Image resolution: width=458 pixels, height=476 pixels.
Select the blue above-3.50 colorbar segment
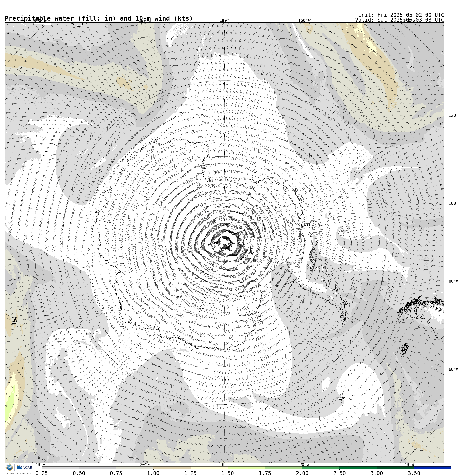pos(433,468)
